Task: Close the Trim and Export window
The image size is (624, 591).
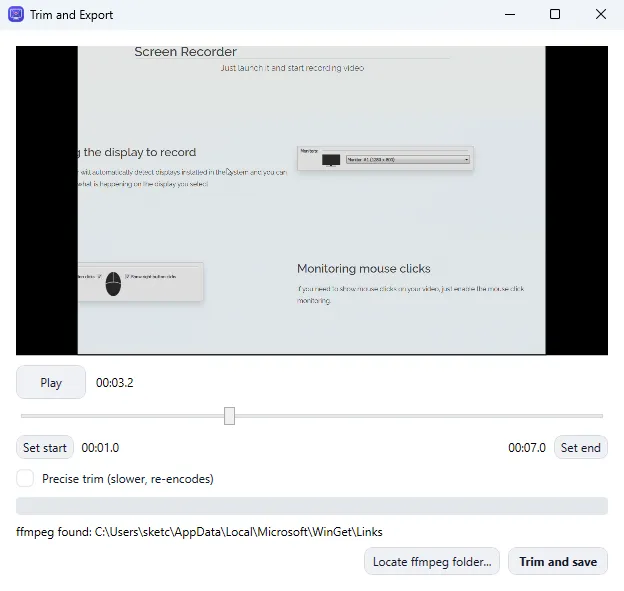Action: pos(601,15)
